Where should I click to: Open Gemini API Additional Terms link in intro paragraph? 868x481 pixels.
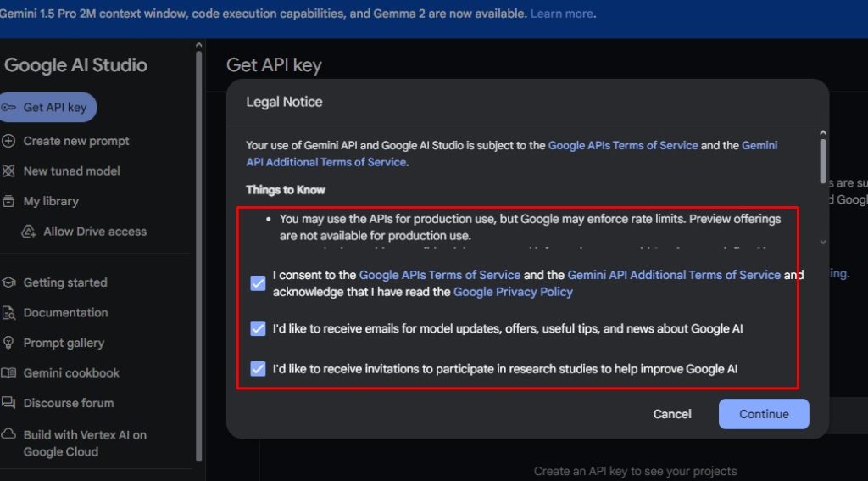[511, 154]
